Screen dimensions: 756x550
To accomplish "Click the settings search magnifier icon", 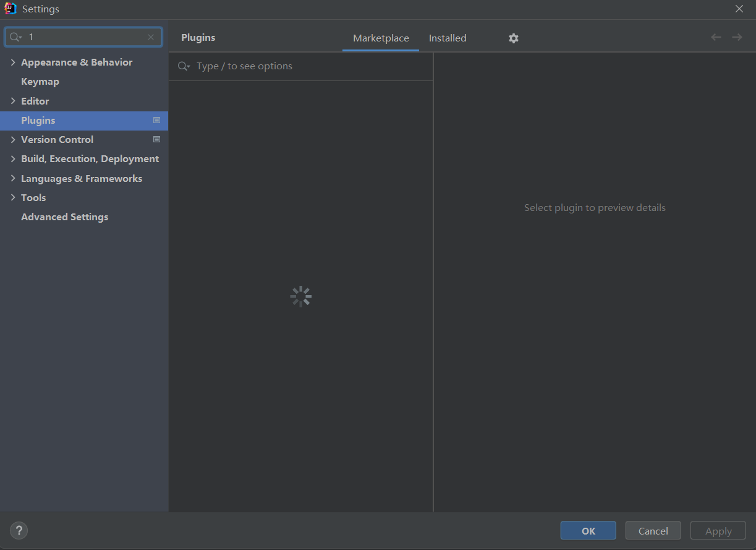I will 15,37.
